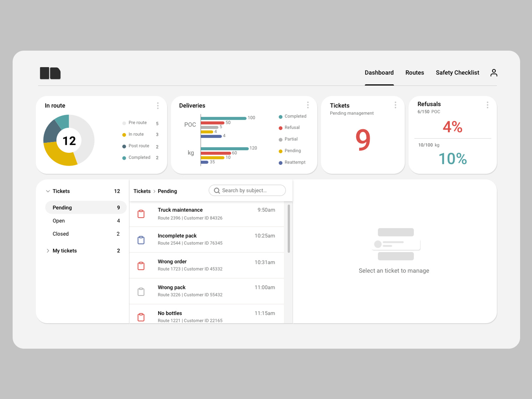
Task: Expand the My tickets section
Action: [x=48, y=251]
